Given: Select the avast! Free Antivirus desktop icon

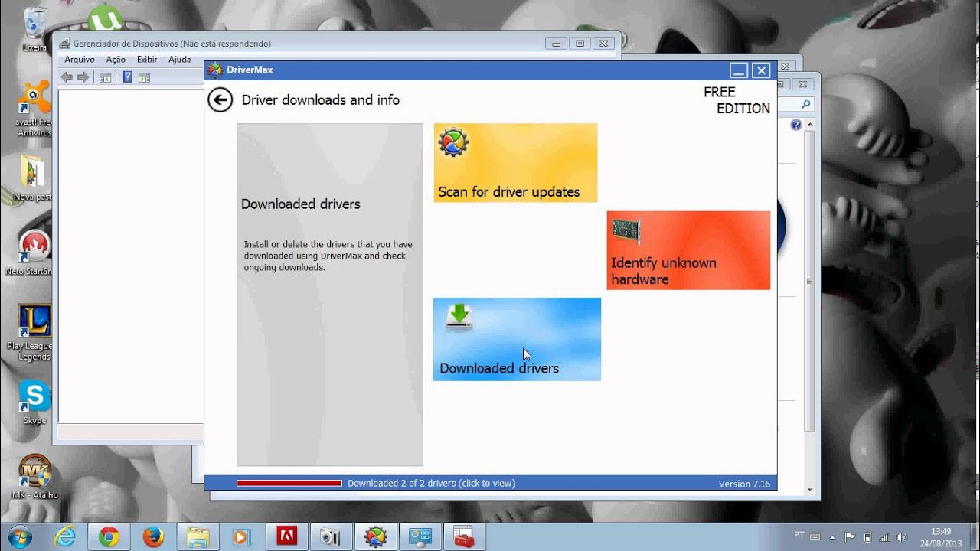Looking at the screenshot, I should (x=34, y=109).
